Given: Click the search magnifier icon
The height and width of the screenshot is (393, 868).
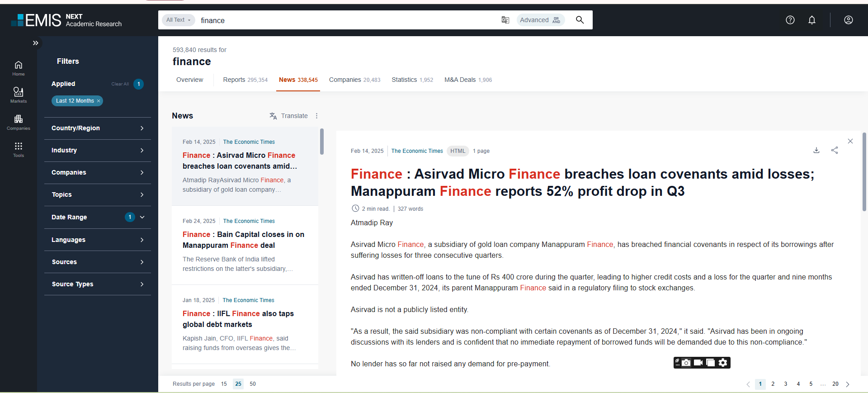Looking at the screenshot, I should 580,20.
